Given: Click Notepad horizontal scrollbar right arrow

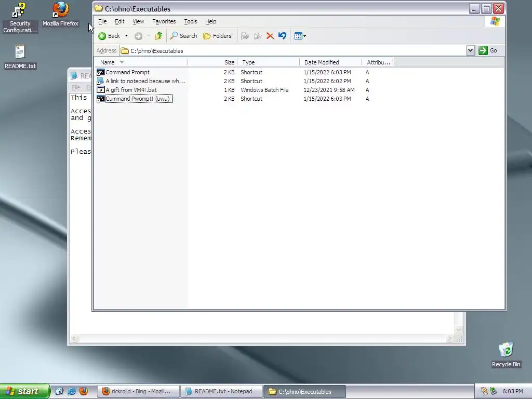Looking at the screenshot, I should tap(450, 338).
